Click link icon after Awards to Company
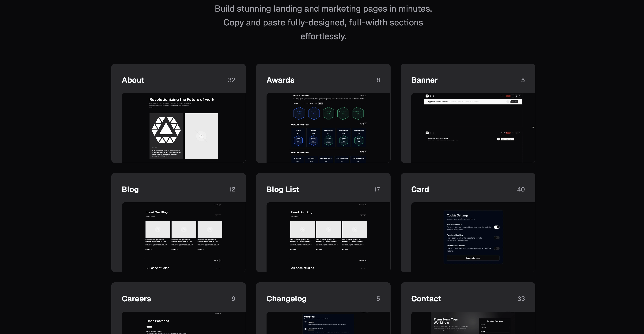 pyautogui.click(x=309, y=96)
